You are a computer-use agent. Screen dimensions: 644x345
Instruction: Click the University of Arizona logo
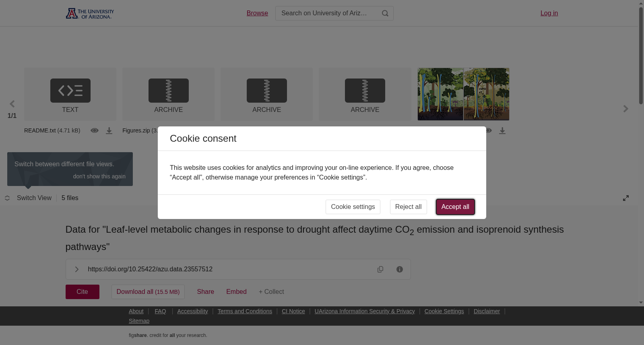click(90, 13)
